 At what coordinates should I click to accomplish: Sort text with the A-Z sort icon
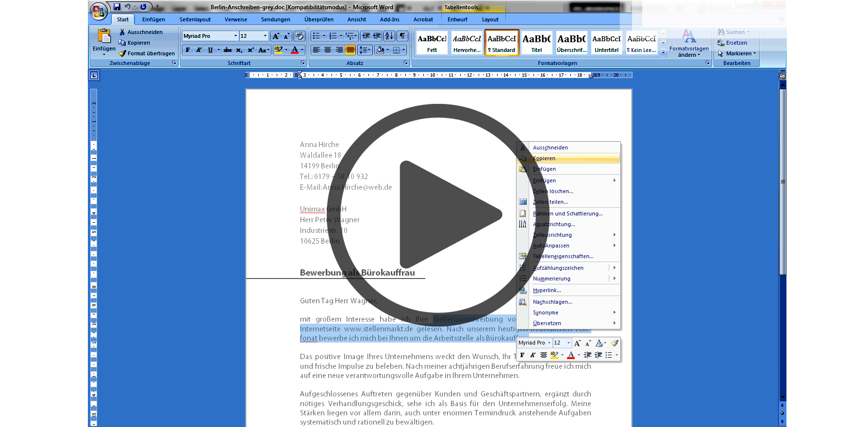(x=389, y=36)
